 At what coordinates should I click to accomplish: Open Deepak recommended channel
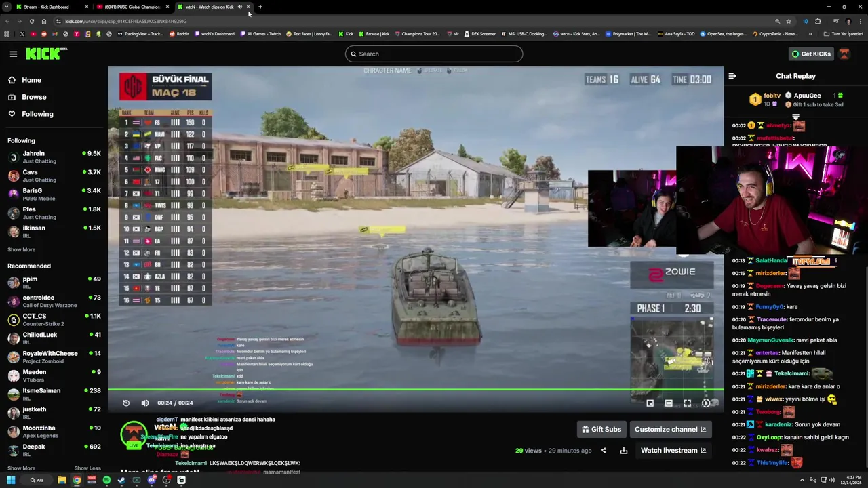click(54, 450)
